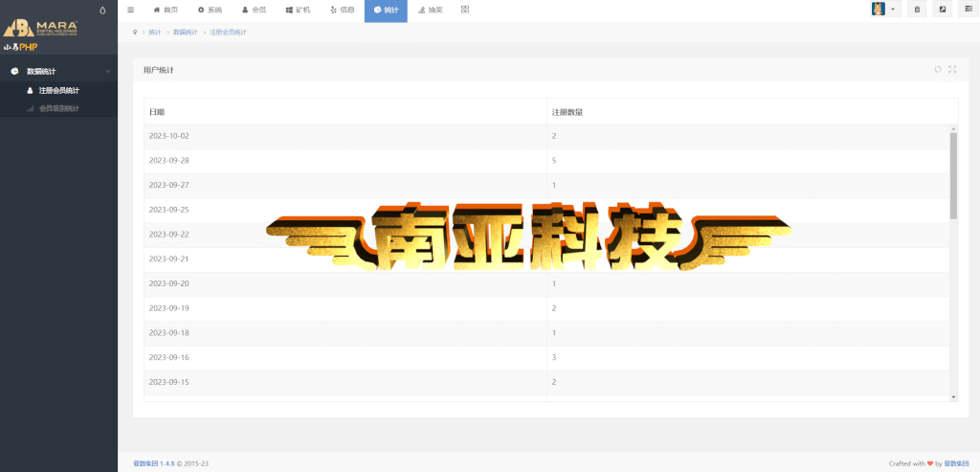Click count 3 in the 2023-09-16 row
Screen dimensions: 980x472
[554, 358]
